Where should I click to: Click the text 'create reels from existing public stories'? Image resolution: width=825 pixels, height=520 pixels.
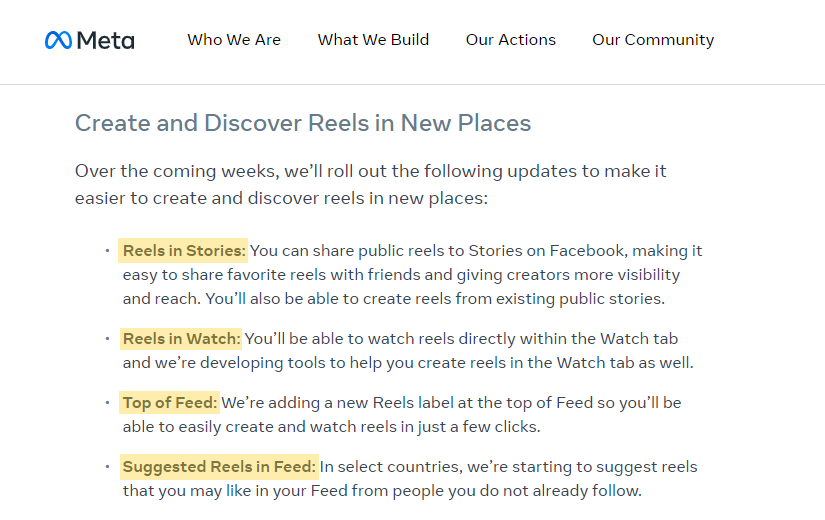514,299
